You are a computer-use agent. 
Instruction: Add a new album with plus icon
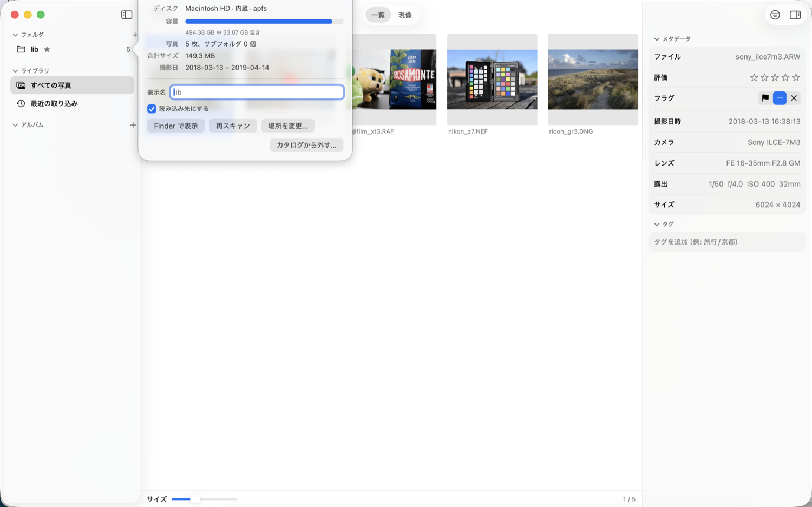click(133, 125)
